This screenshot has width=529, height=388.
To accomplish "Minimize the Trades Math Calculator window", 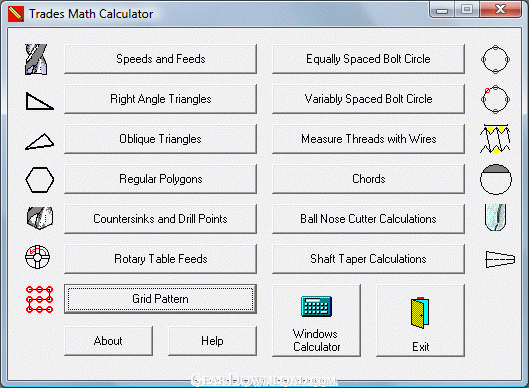I will [442, 10].
